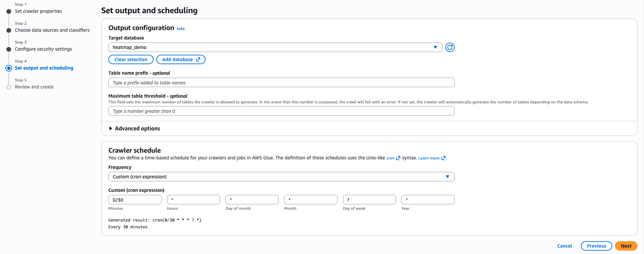644x254 pixels.
Task: Select the Day of month field
Action: 252,200
